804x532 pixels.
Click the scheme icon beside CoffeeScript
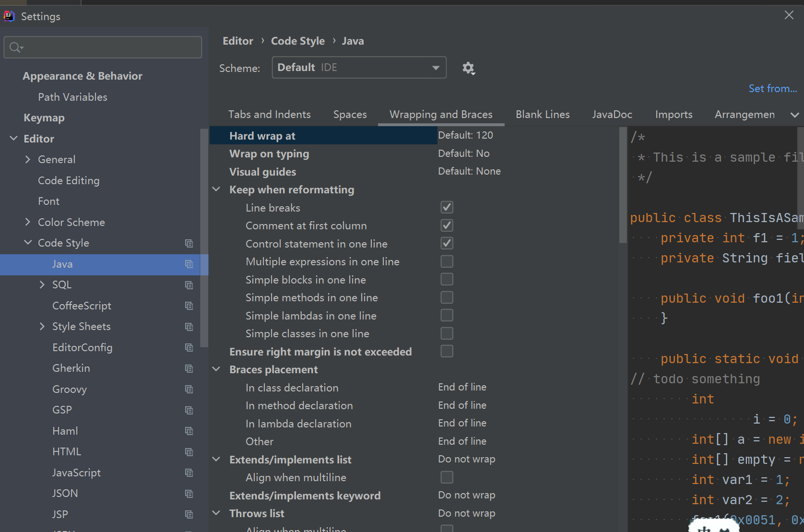point(189,306)
